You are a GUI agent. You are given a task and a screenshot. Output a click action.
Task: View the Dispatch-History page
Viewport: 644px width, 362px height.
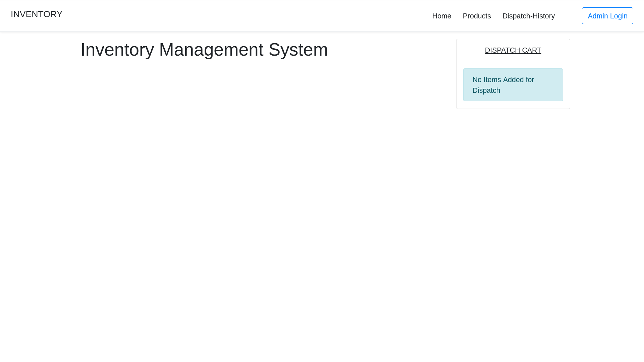coord(528,16)
